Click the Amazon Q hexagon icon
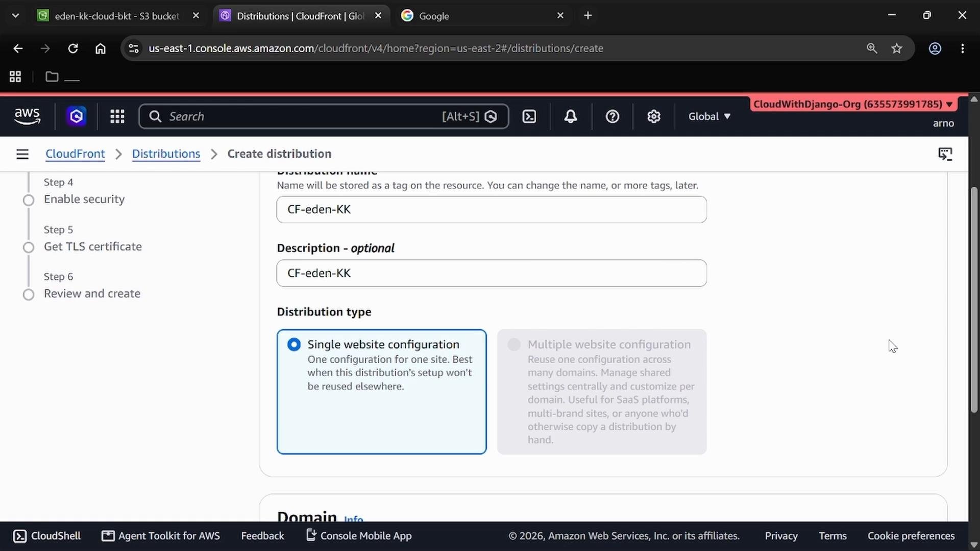This screenshot has width=980, height=551. click(76, 116)
